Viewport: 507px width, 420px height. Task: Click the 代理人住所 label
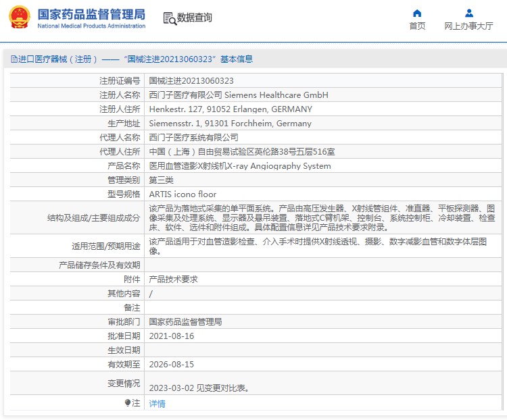click(120, 152)
